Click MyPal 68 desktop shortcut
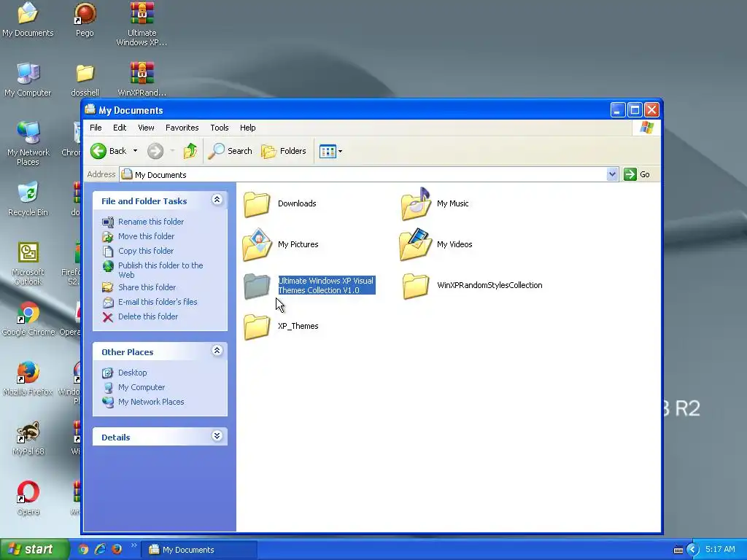This screenshot has width=747, height=560. pyautogui.click(x=28, y=438)
